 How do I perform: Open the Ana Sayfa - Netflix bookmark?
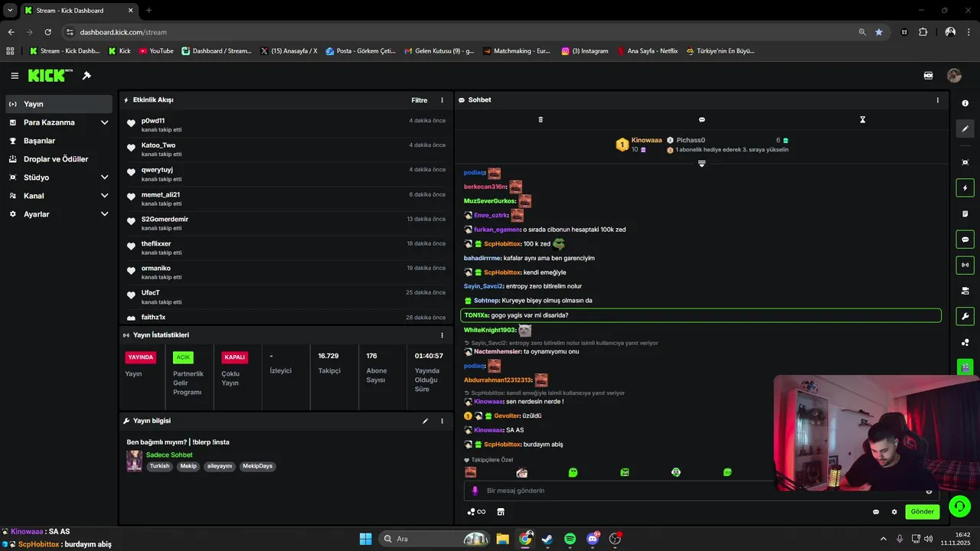coord(647,51)
